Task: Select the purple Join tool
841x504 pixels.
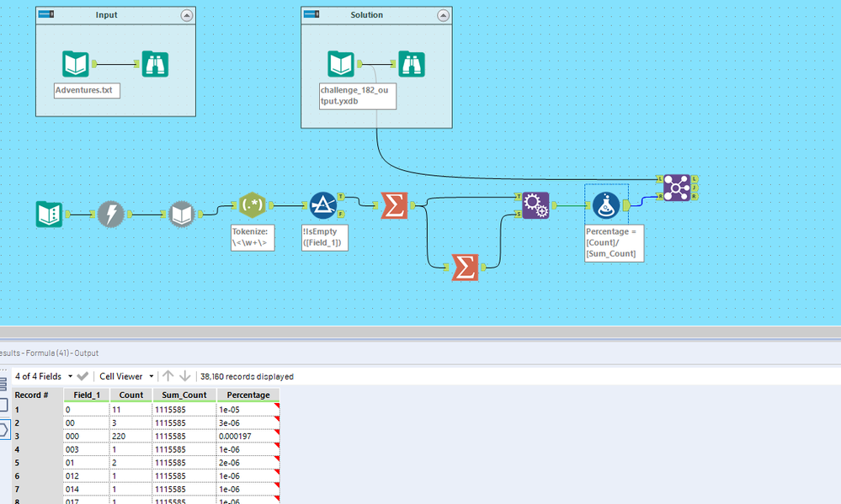Action: pyautogui.click(x=677, y=188)
